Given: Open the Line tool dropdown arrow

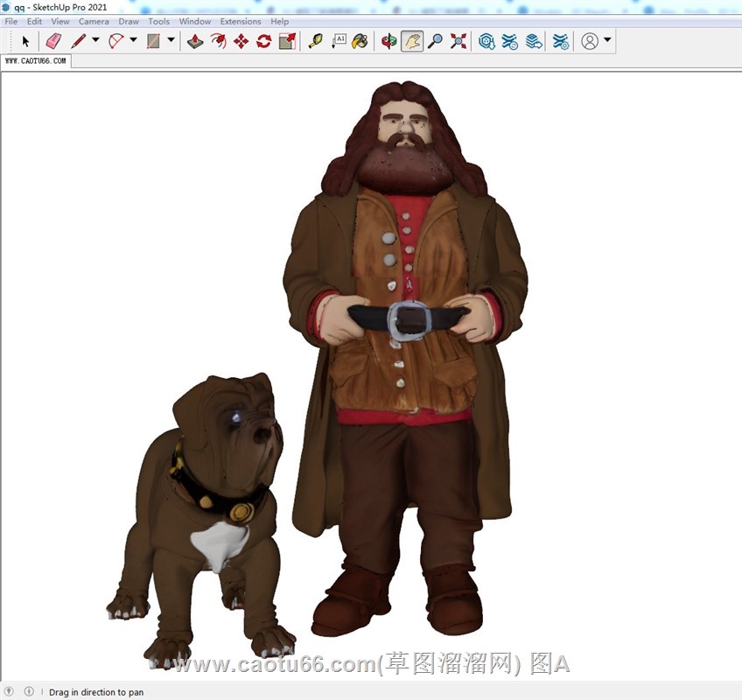Looking at the screenshot, I should [x=95, y=40].
